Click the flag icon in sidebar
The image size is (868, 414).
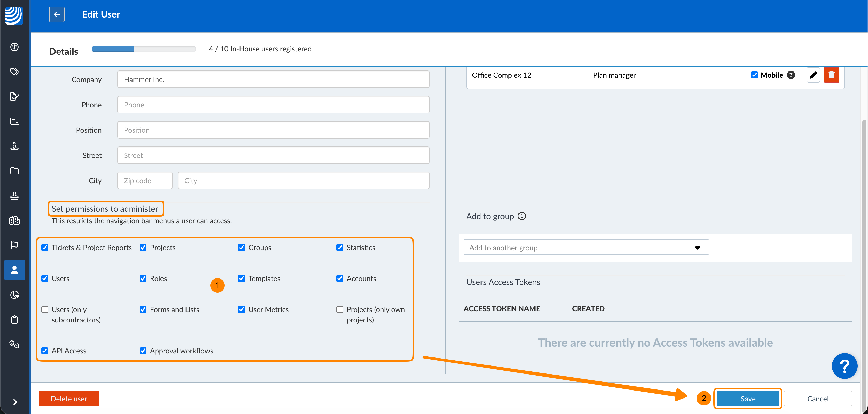click(14, 245)
